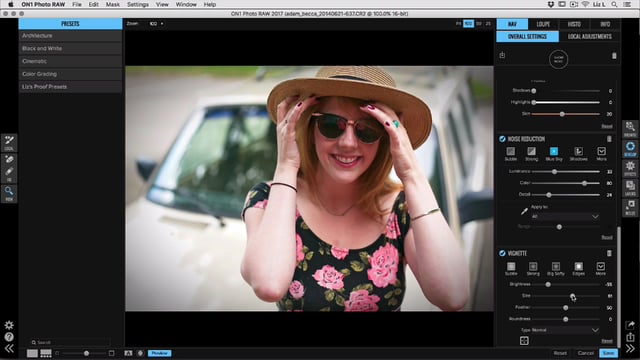Viewport: 640px width, 360px height.
Task: Click the Show More circle button
Action: (x=558, y=59)
